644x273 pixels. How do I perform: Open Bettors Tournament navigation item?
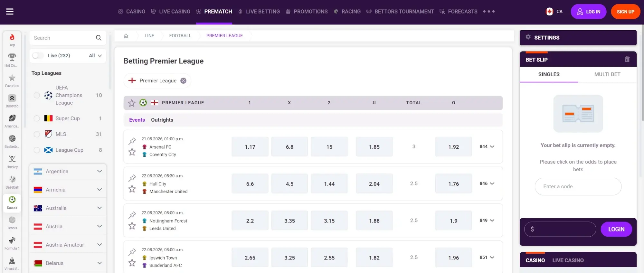400,12
